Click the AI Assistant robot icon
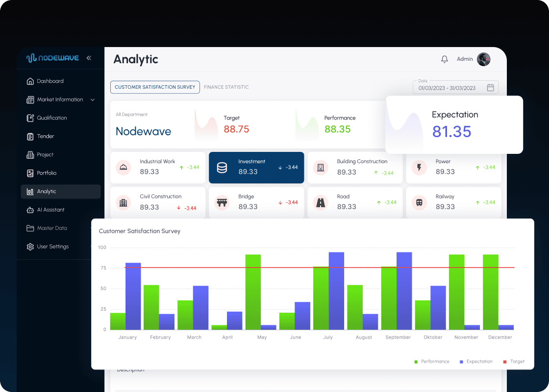549x392 pixels. coord(30,210)
